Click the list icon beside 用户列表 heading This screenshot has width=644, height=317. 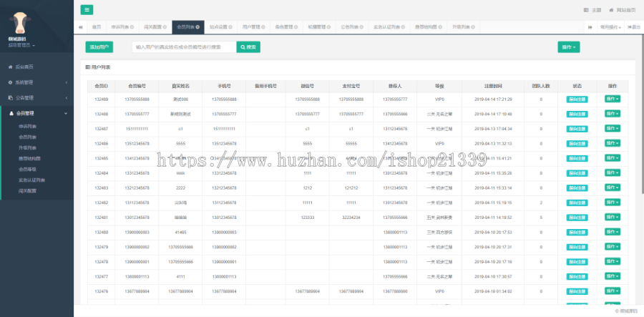point(87,67)
